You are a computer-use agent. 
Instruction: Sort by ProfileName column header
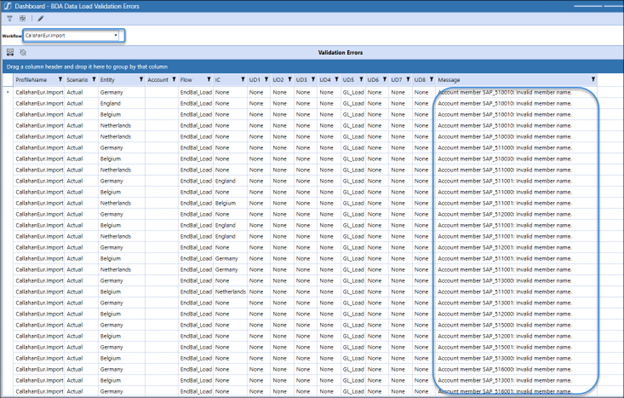tap(31, 80)
